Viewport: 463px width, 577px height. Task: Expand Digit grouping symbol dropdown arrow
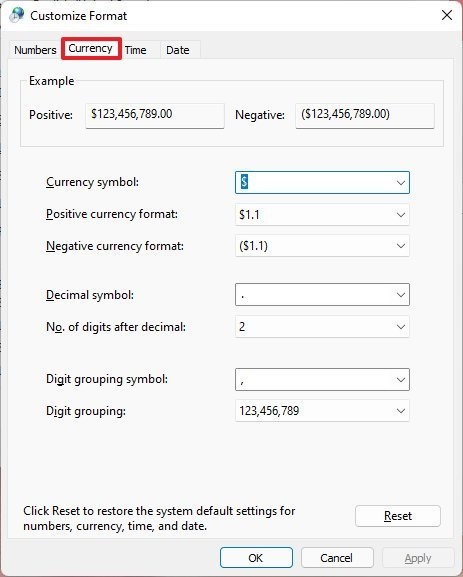pyautogui.click(x=400, y=380)
